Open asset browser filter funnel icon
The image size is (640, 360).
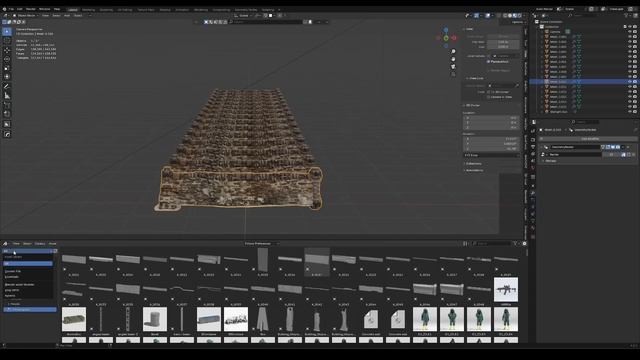coord(516,244)
